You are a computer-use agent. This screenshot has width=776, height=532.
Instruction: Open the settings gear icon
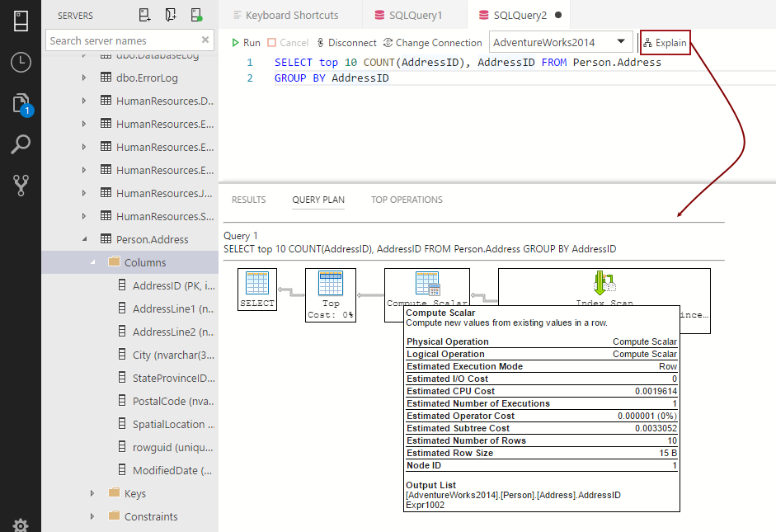pyautogui.click(x=21, y=525)
